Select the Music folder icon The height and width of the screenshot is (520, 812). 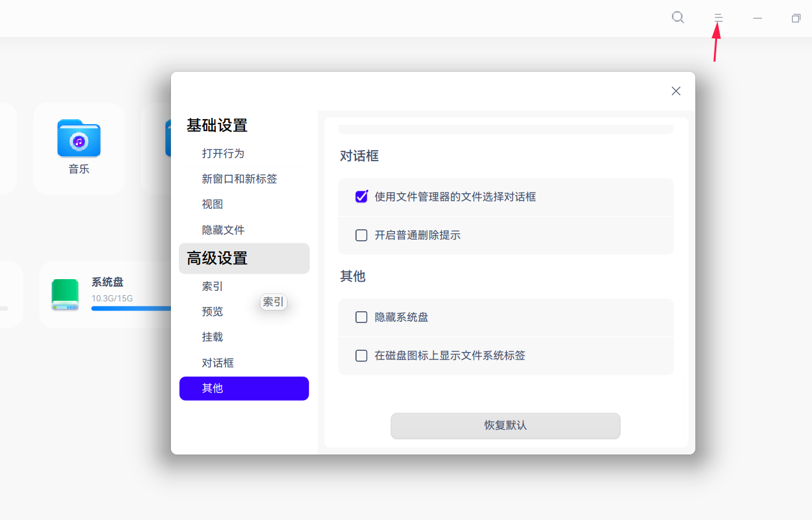pyautogui.click(x=79, y=138)
